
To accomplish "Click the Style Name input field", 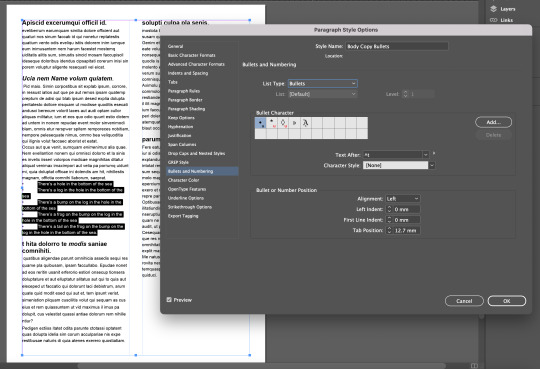I will [397, 46].
